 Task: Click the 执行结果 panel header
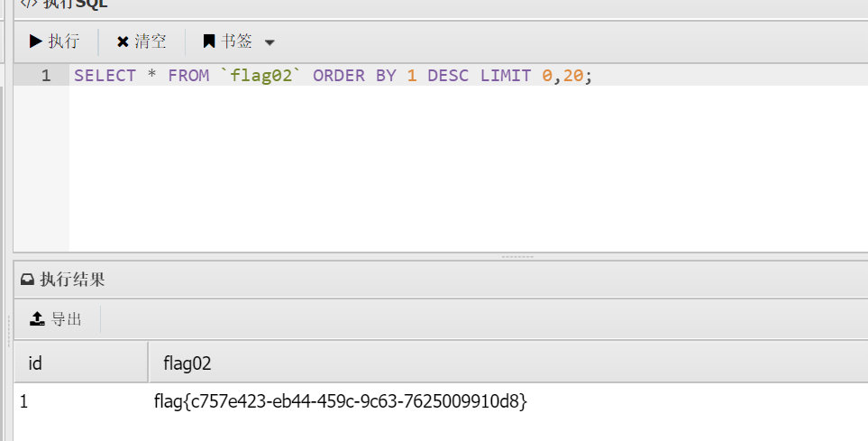pos(441,280)
